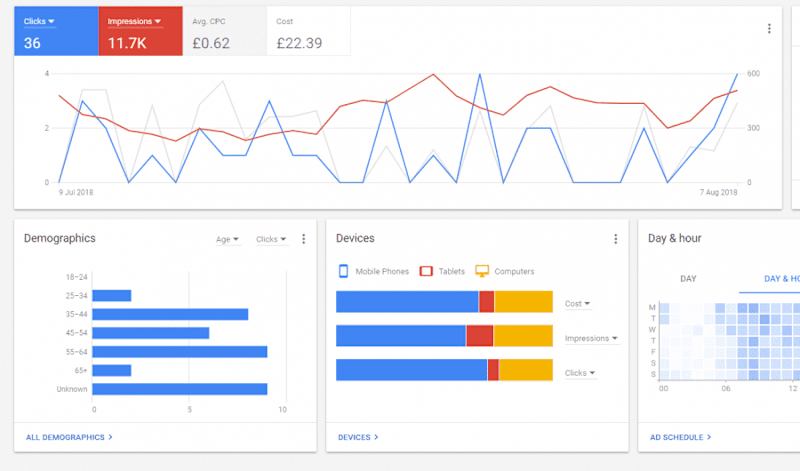The image size is (800, 471).
Task: Open the DEVICES link
Action: tap(358, 437)
